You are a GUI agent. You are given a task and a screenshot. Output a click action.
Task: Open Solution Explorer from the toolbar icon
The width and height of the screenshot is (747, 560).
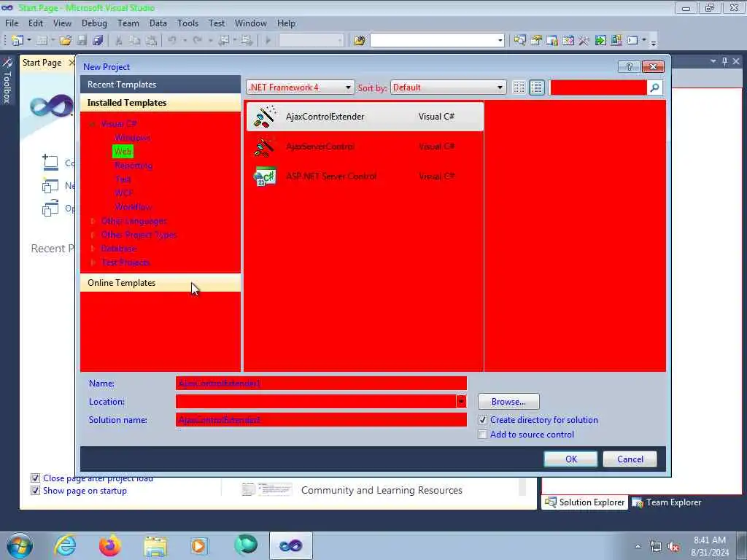tap(519, 41)
